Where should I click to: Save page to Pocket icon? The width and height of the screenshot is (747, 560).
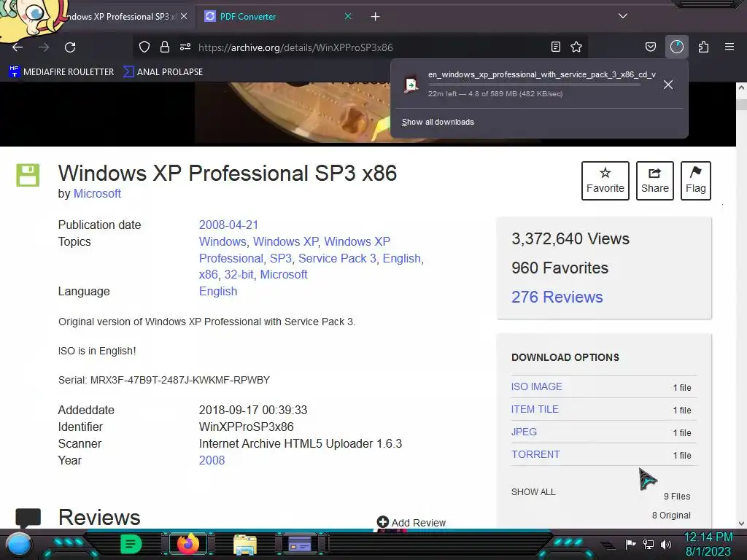tap(650, 47)
